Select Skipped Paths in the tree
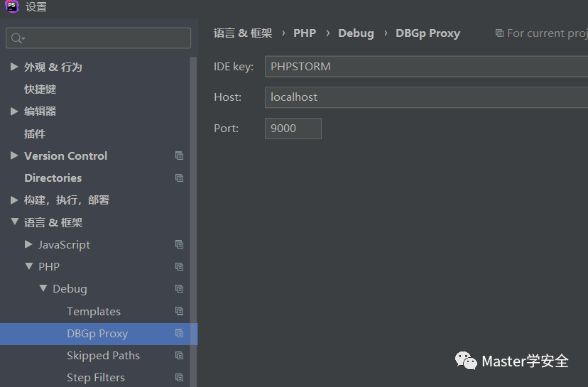This screenshot has width=588, height=387. point(103,356)
